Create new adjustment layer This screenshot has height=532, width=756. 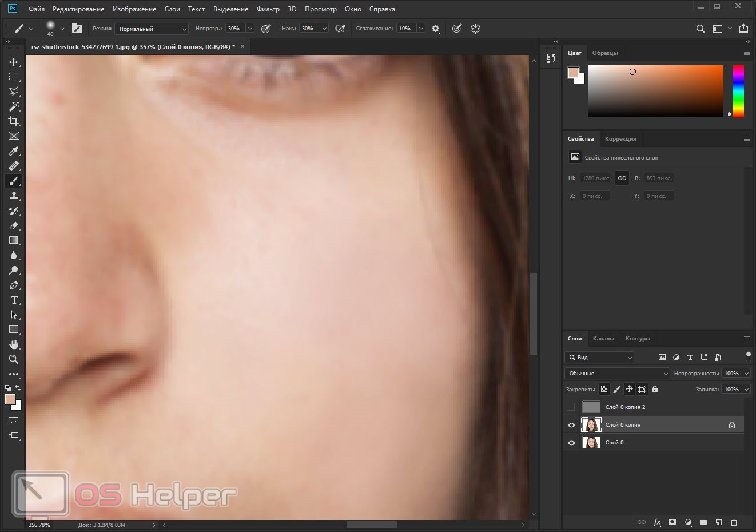tap(688, 522)
